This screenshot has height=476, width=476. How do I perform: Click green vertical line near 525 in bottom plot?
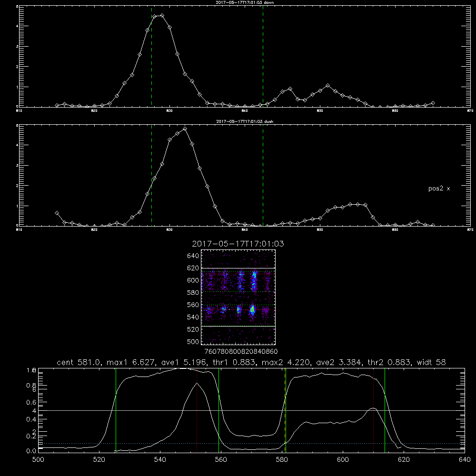tap(116, 410)
